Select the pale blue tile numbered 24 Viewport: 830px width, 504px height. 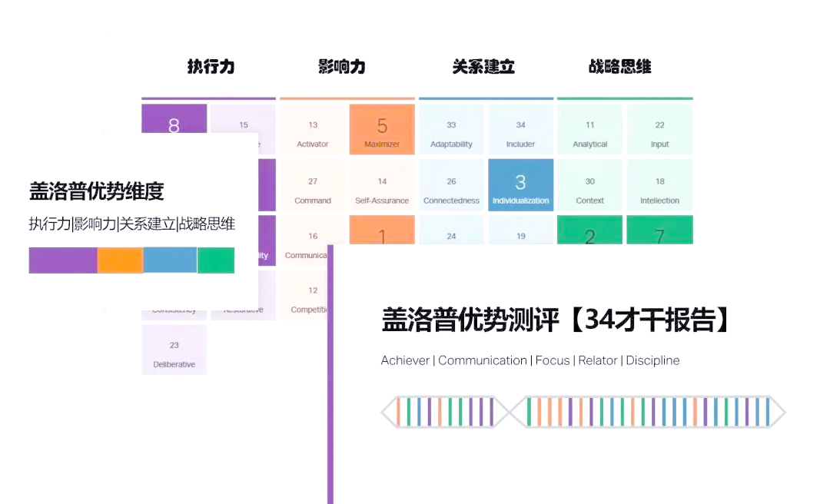(451, 230)
